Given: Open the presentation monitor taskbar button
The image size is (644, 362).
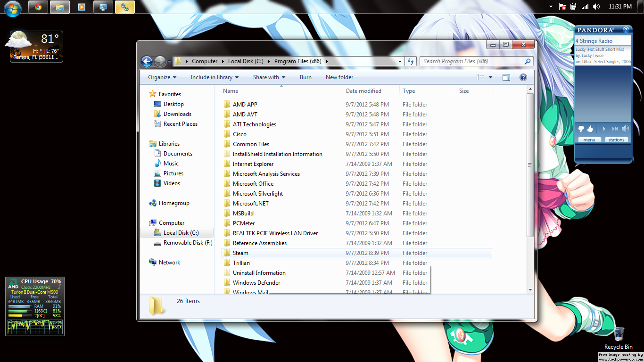Looking at the screenshot, I should click(103, 7).
